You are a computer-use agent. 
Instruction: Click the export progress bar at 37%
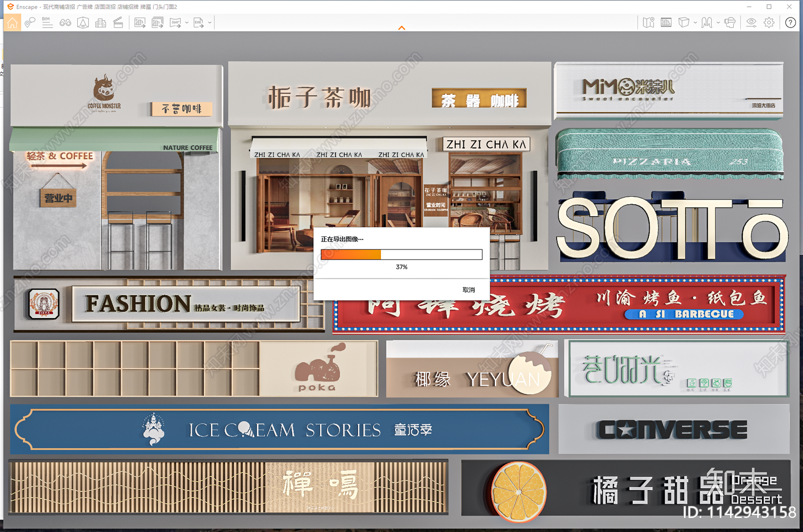pos(401,254)
